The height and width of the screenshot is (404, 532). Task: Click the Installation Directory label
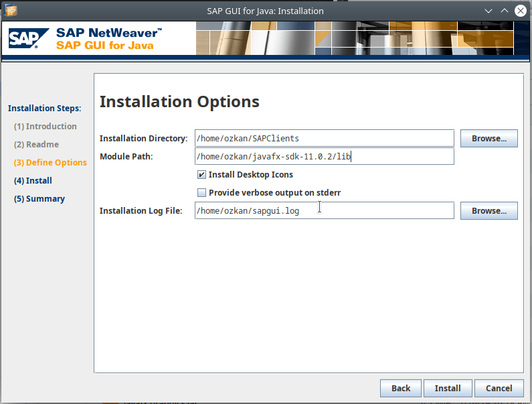click(x=143, y=138)
